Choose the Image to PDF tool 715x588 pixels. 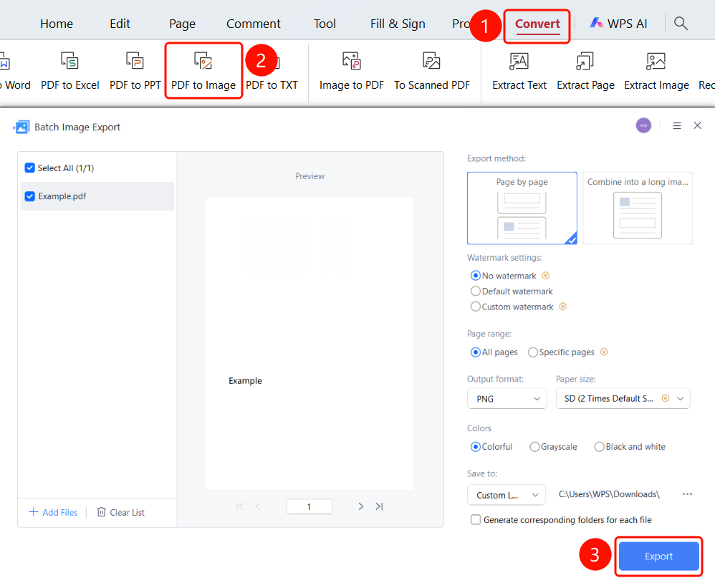click(x=352, y=71)
